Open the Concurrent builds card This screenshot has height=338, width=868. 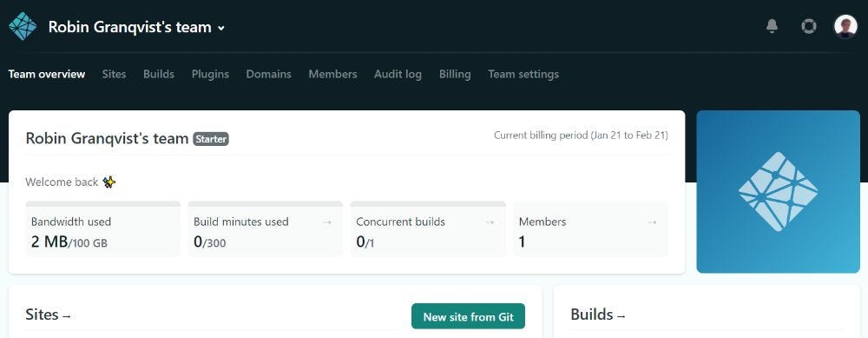point(428,229)
